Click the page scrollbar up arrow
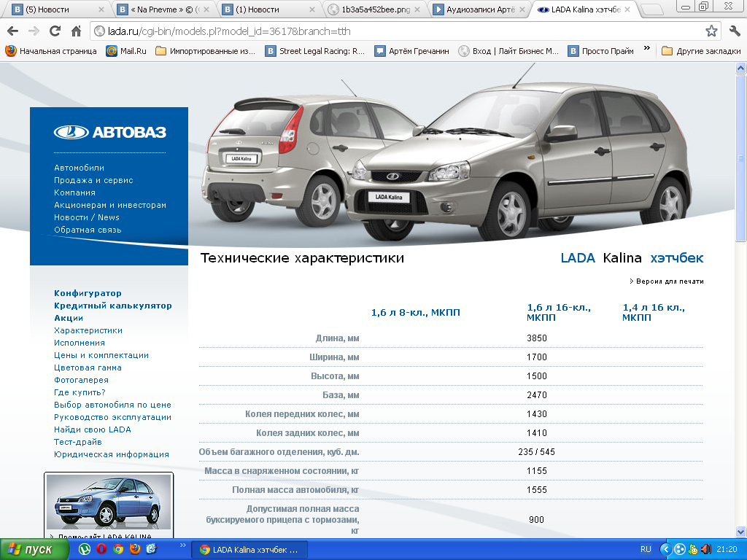Screen dimensions: 747x560 [x=741, y=68]
